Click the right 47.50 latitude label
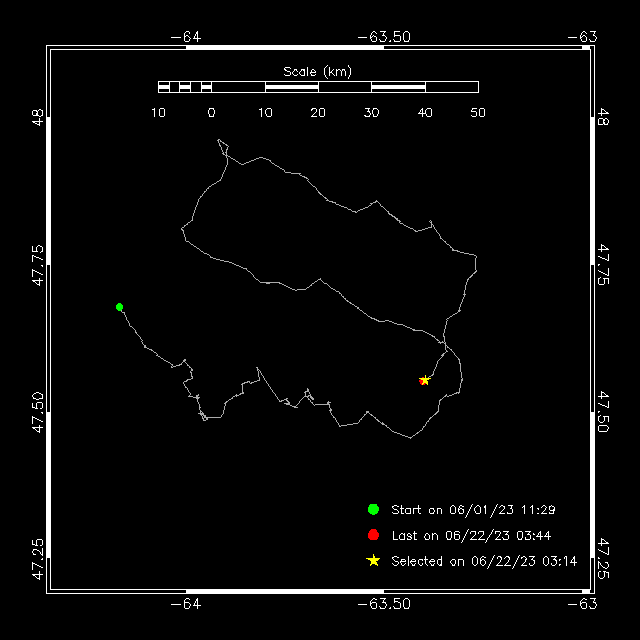Viewport: 640px width, 640px height. point(603,411)
